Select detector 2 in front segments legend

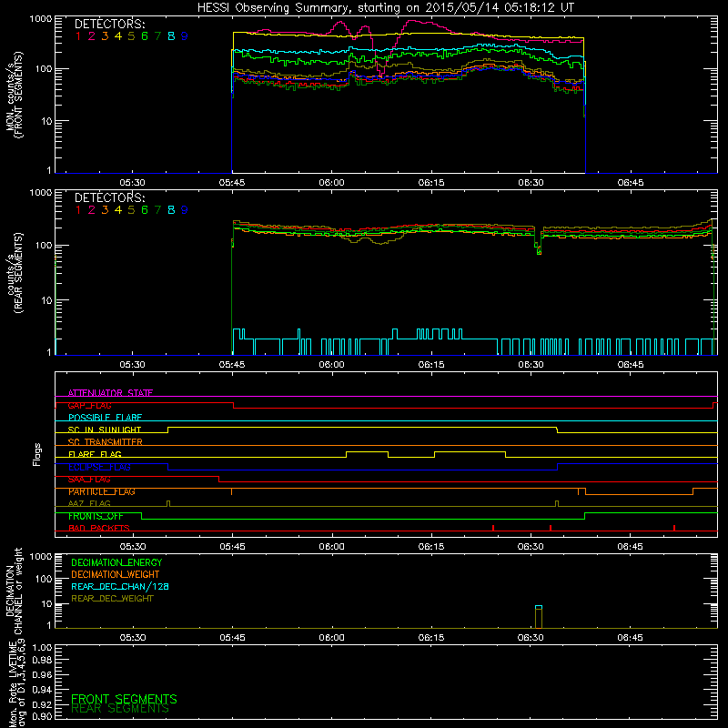[92, 36]
